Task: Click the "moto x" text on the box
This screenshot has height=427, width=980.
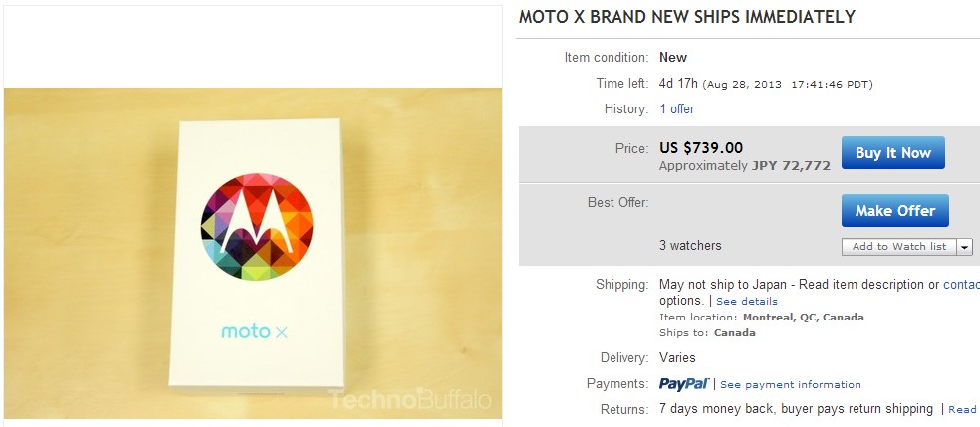Action: coord(254,331)
